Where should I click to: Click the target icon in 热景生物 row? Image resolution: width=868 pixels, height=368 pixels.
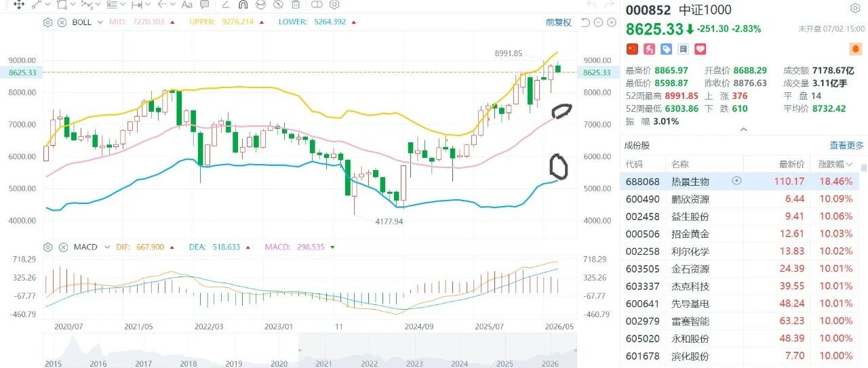[737, 181]
